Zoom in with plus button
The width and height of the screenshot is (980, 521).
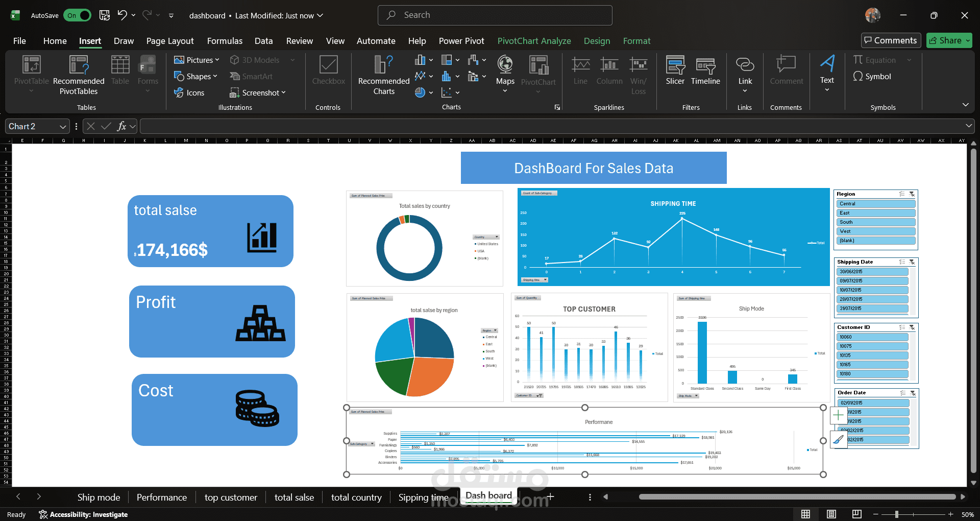click(x=950, y=514)
